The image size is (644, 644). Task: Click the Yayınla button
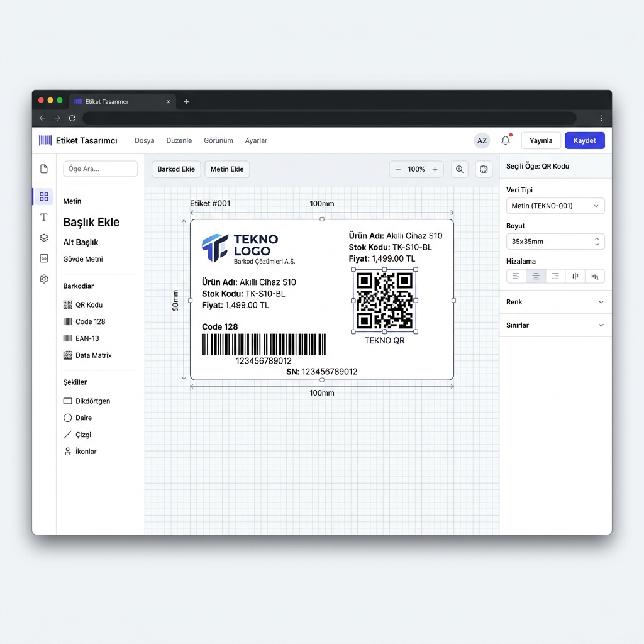(541, 140)
